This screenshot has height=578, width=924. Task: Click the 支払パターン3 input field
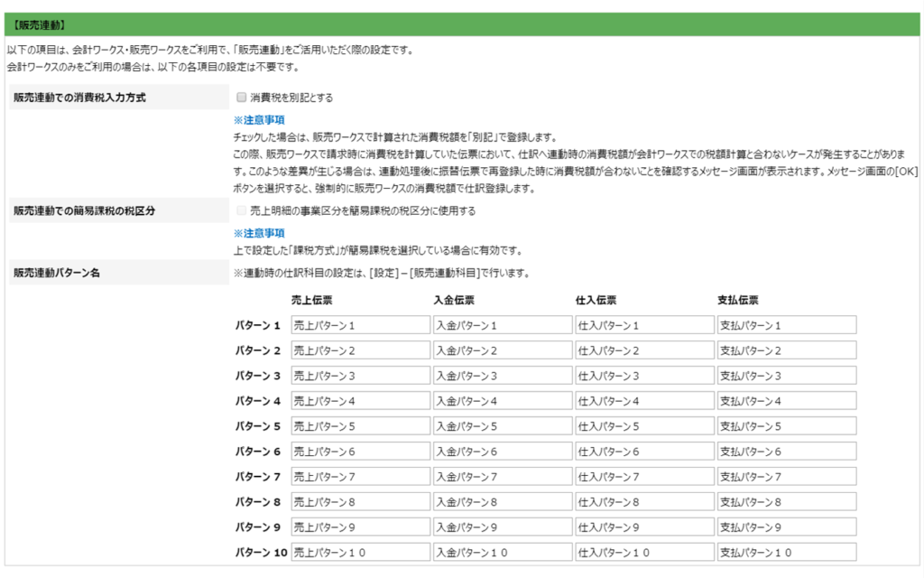tap(786, 376)
